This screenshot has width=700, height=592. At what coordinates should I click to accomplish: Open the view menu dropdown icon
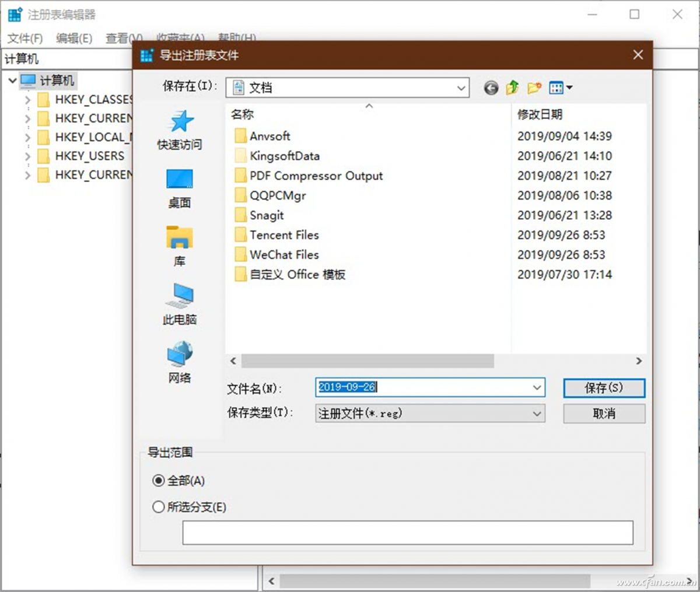(x=561, y=88)
